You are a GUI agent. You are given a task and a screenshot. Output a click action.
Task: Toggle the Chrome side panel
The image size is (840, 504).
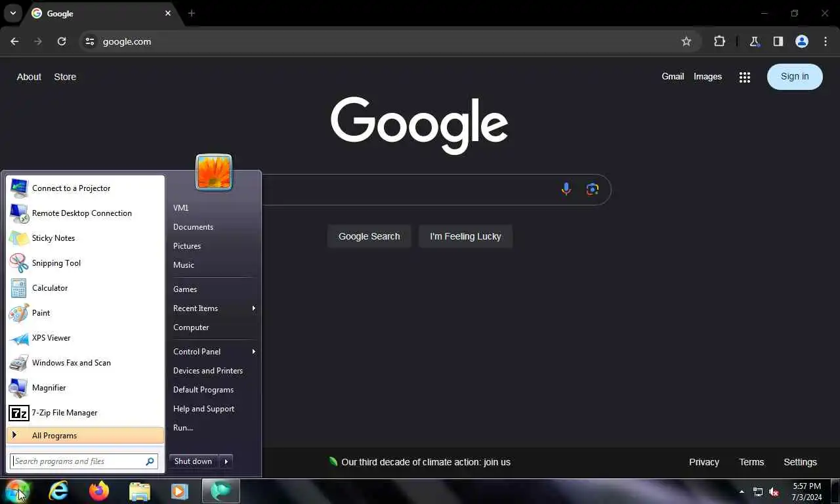(778, 41)
